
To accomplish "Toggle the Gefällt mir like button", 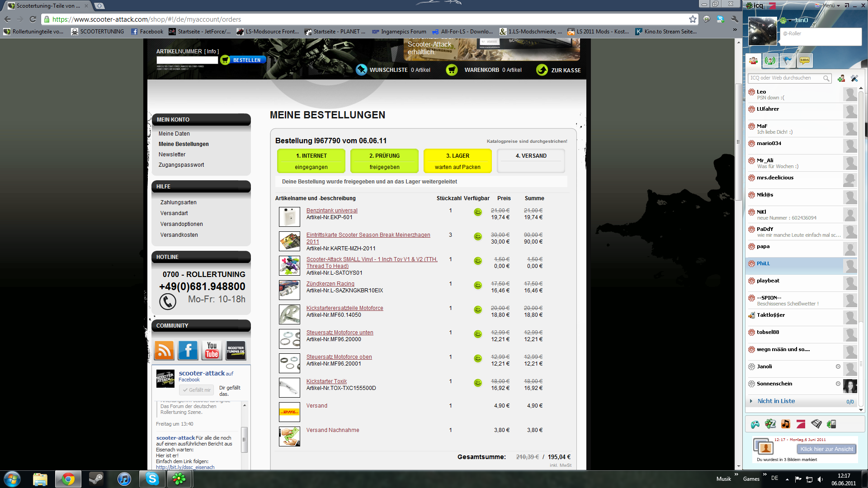I will [197, 390].
